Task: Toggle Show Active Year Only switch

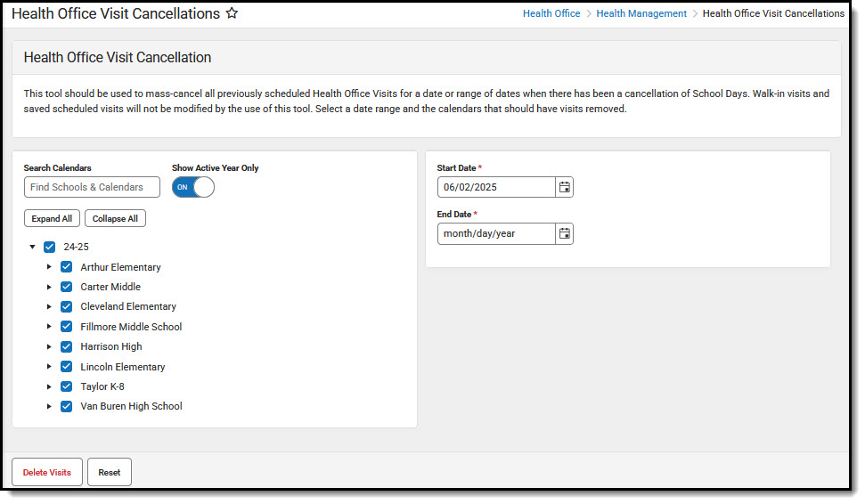Action: click(x=193, y=187)
